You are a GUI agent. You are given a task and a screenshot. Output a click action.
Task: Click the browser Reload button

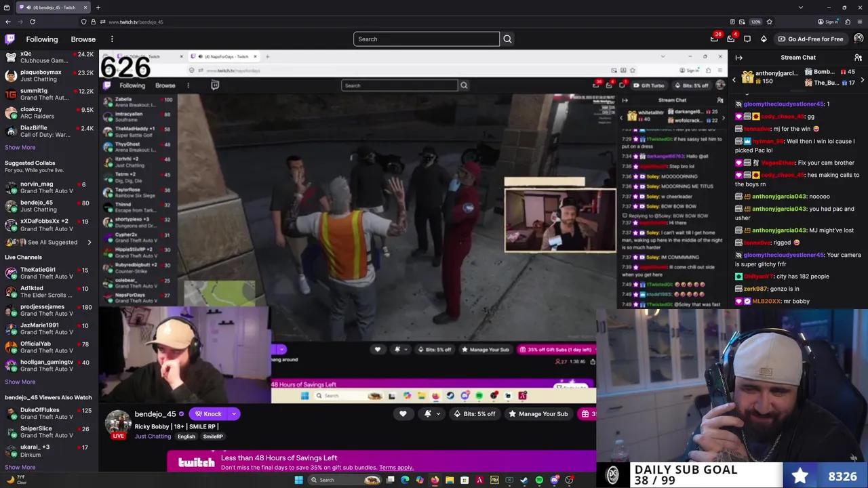pos(32,22)
